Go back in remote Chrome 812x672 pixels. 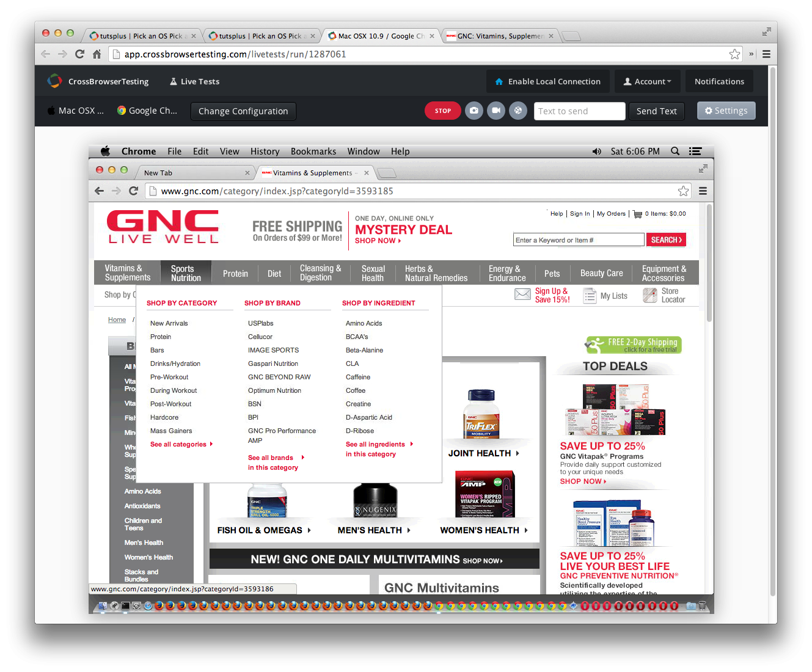tap(100, 191)
